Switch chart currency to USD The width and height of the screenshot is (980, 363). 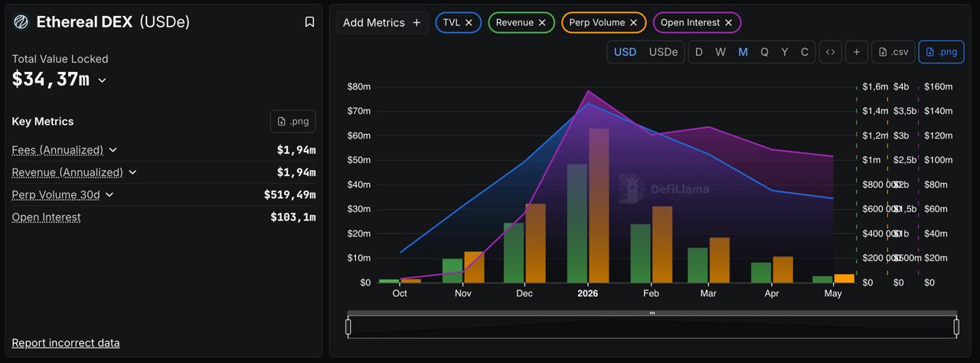pyautogui.click(x=625, y=52)
